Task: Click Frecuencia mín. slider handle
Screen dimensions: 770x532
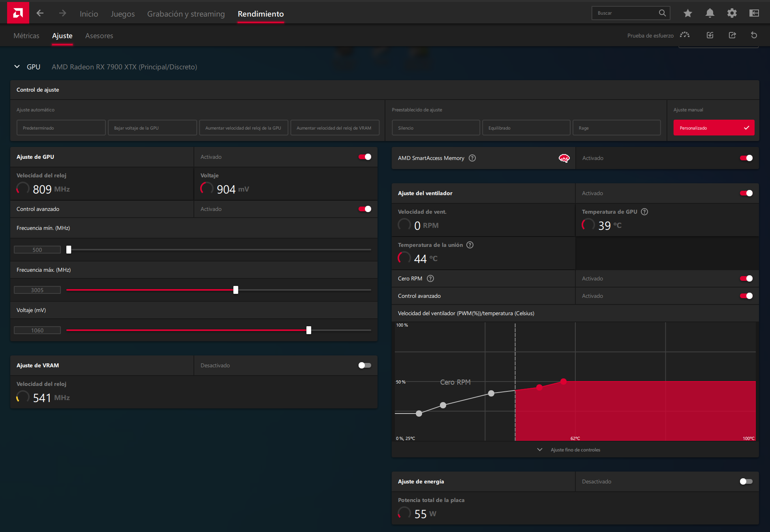Action: click(69, 250)
